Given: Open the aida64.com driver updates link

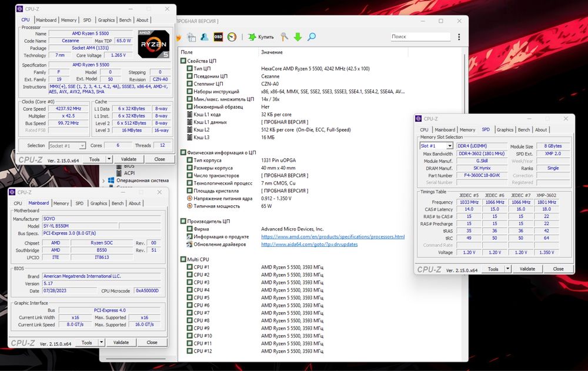Looking at the screenshot, I should (309, 244).
